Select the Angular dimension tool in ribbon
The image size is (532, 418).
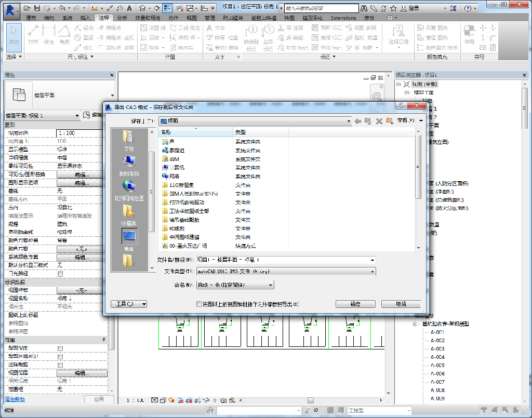(64, 35)
